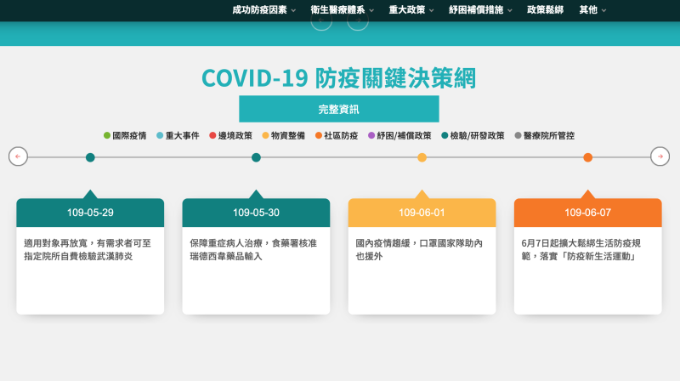Toggle the 邊境政策 red legend filter
This screenshot has height=383, width=680.
(x=231, y=136)
